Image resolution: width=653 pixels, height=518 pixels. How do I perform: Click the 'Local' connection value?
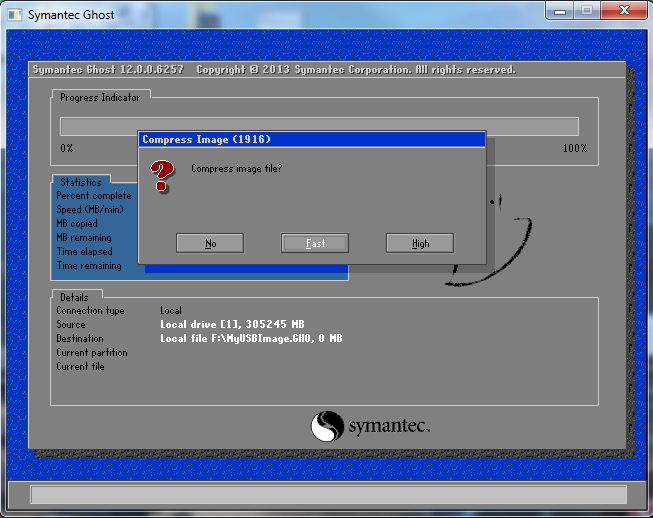click(171, 311)
